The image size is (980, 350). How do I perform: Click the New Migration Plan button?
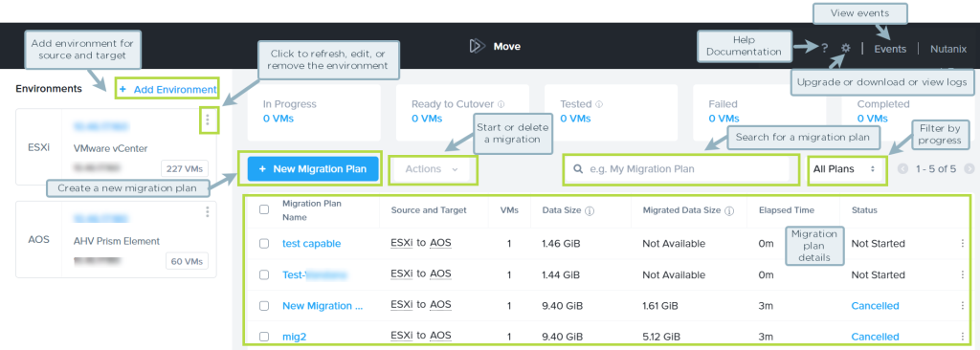tap(313, 169)
